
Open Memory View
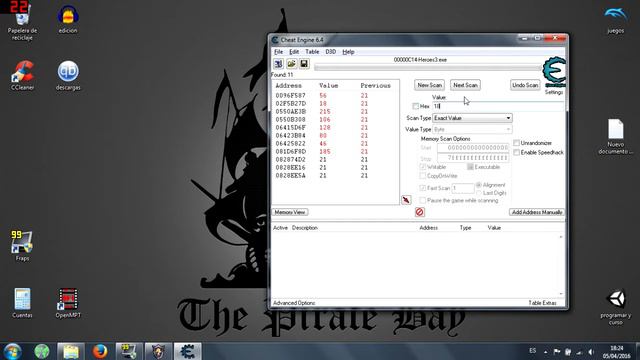[x=290, y=212]
